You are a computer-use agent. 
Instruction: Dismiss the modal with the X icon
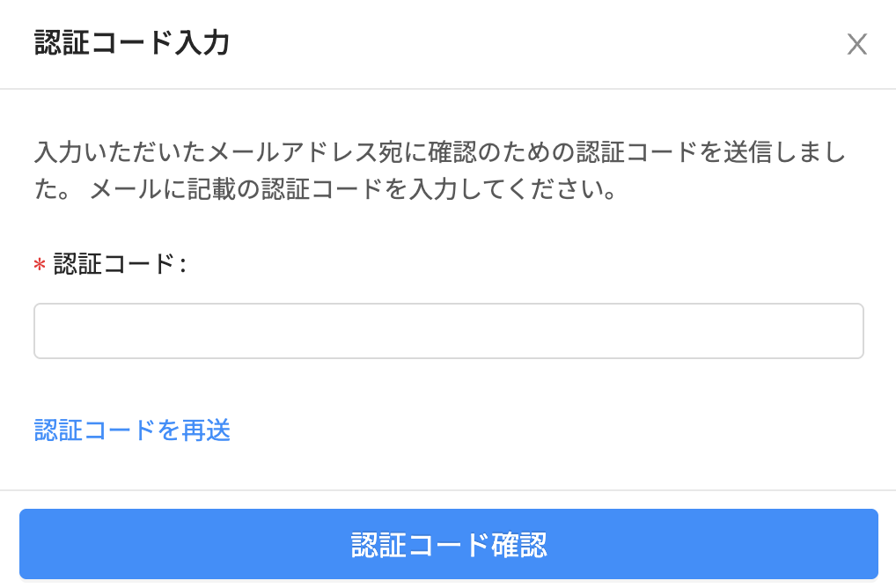click(856, 45)
